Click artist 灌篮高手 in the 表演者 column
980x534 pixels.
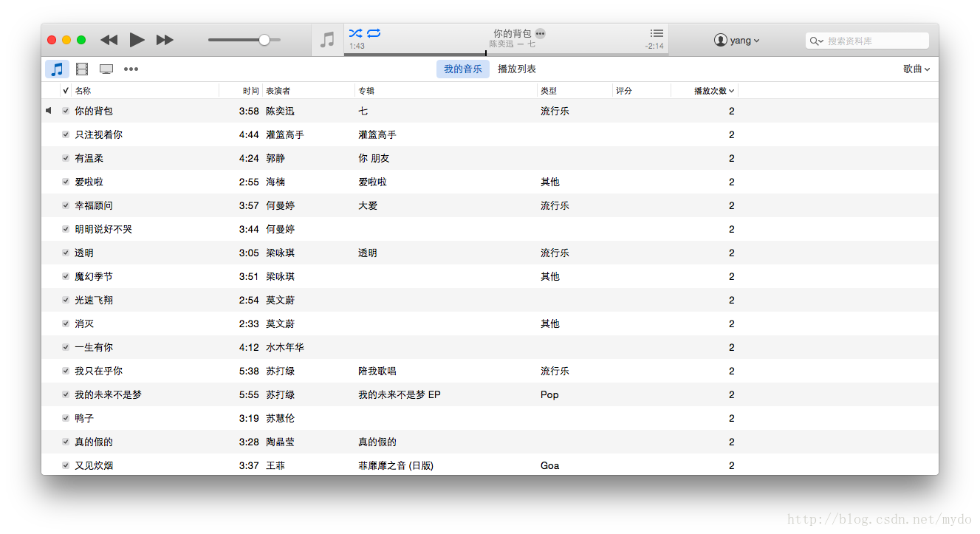[285, 134]
